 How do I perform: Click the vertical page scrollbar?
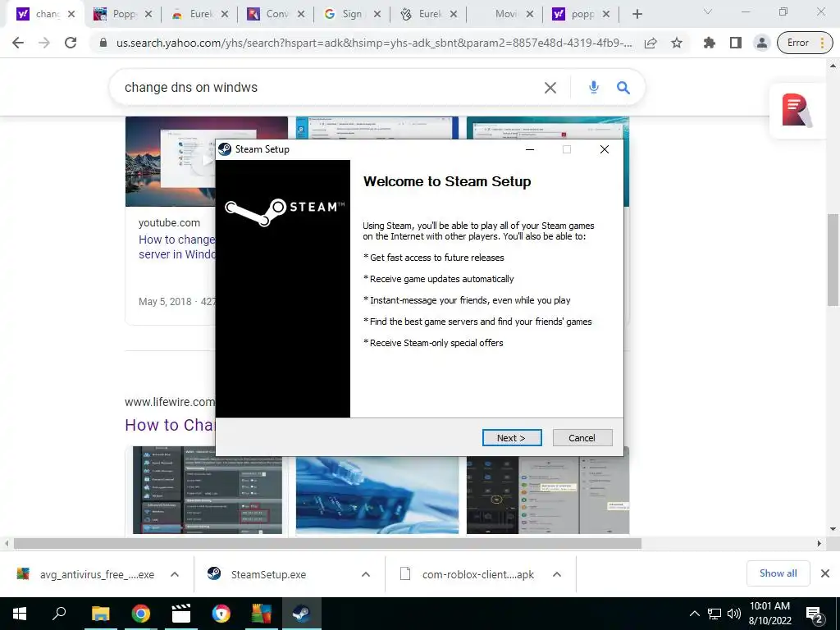(x=833, y=260)
